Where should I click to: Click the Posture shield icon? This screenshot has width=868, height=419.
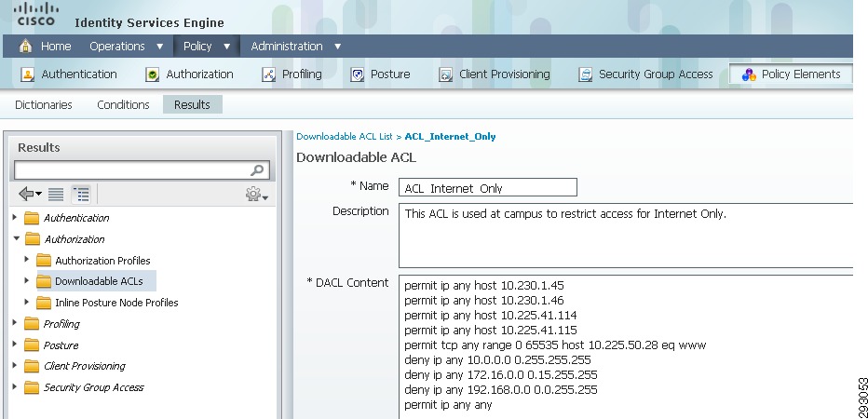point(357,74)
